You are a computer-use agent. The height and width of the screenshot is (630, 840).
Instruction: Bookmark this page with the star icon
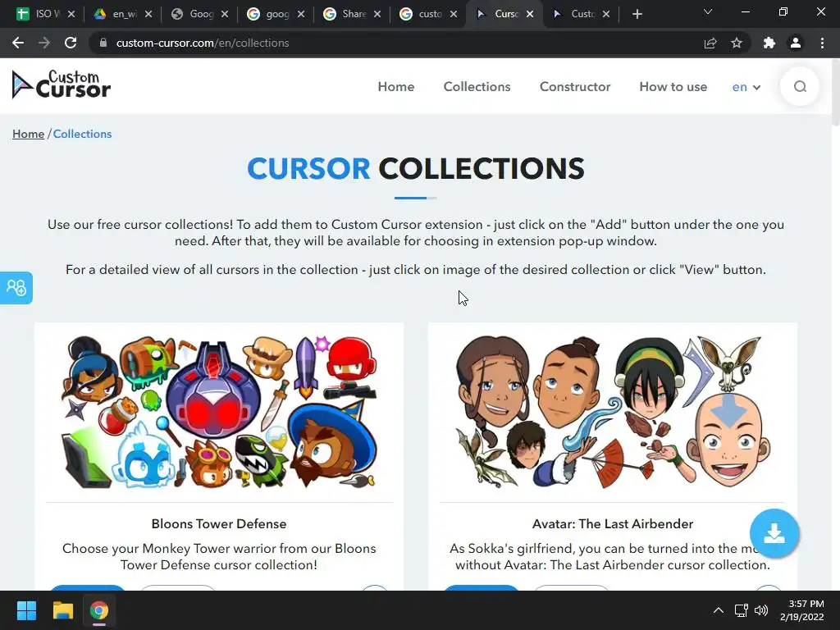coord(737,43)
